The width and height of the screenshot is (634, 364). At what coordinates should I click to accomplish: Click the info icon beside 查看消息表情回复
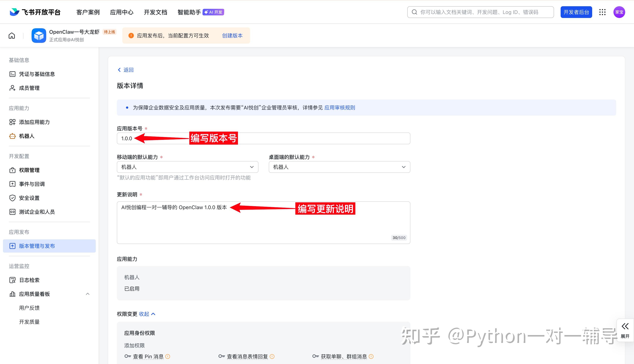(272, 356)
